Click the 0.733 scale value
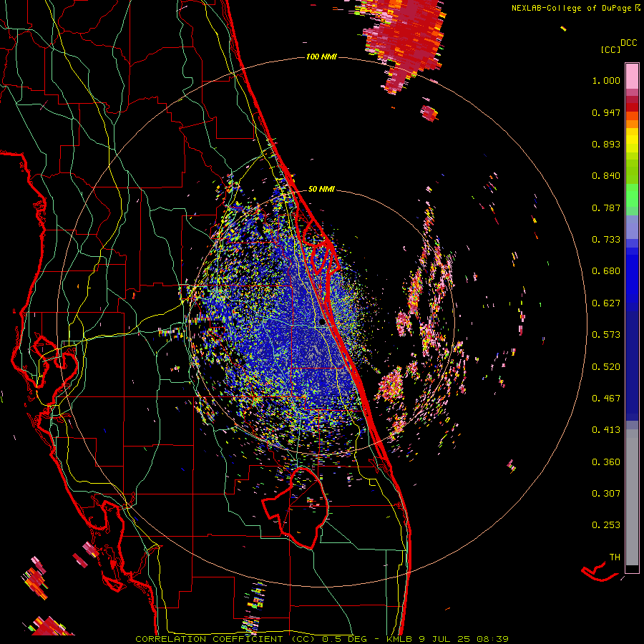644x644 pixels. [606, 240]
